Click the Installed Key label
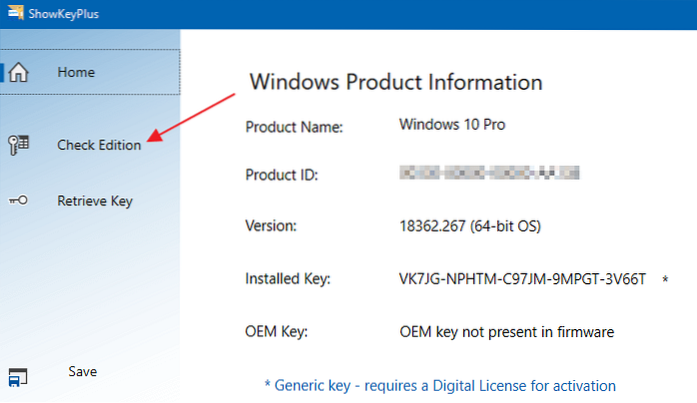This screenshot has width=697, height=403. [x=288, y=279]
